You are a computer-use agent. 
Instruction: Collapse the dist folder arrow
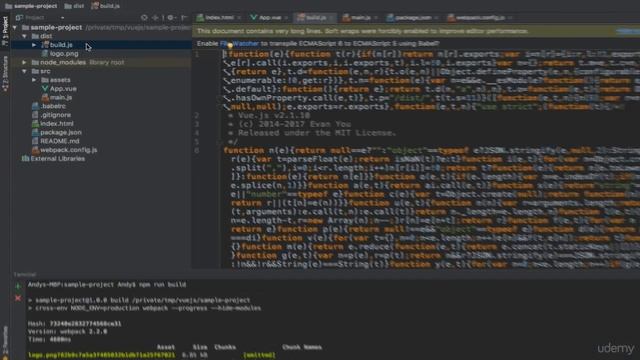tap(24, 36)
